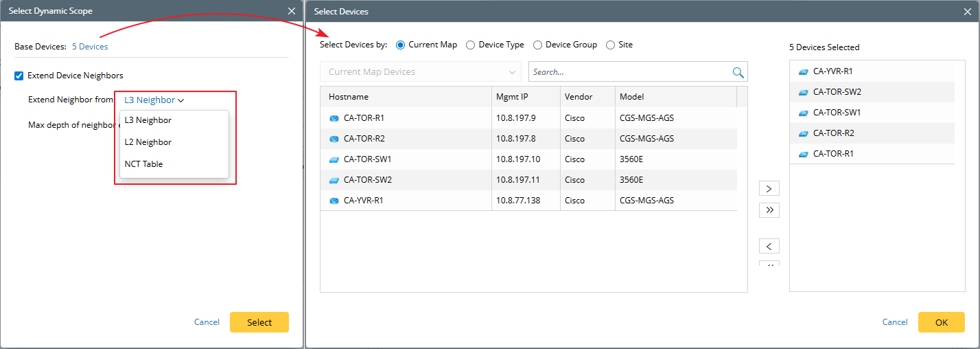The image size is (980, 349).
Task: Select the Device Type radio button
Action: (x=470, y=45)
